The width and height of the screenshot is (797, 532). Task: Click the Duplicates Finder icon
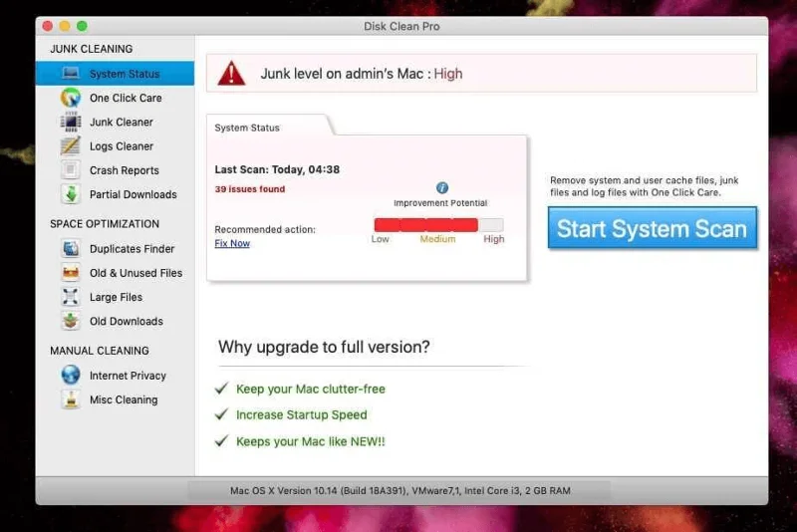71,248
